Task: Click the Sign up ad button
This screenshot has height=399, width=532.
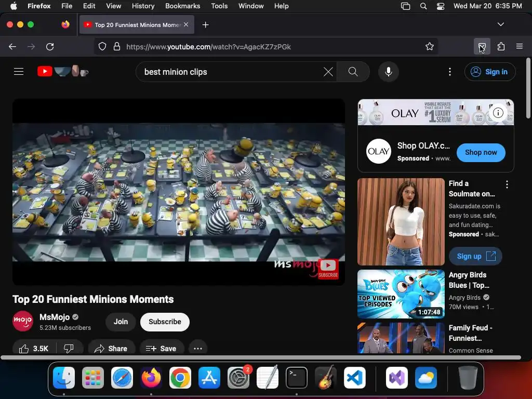Action: click(x=475, y=256)
